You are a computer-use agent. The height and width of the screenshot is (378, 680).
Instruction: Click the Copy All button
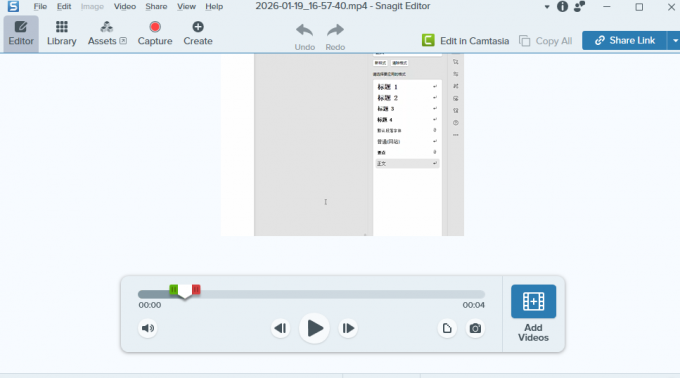click(x=546, y=41)
